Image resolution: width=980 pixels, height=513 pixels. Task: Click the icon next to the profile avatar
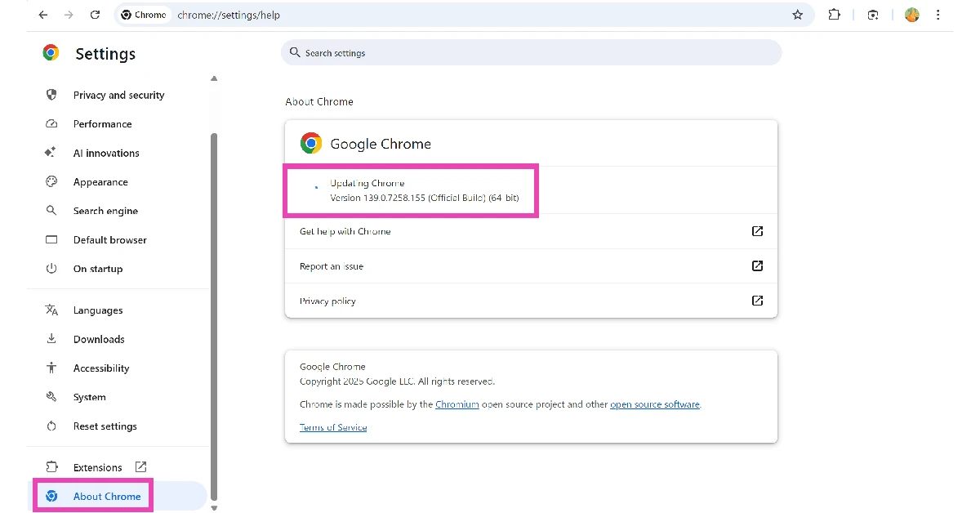click(x=873, y=15)
